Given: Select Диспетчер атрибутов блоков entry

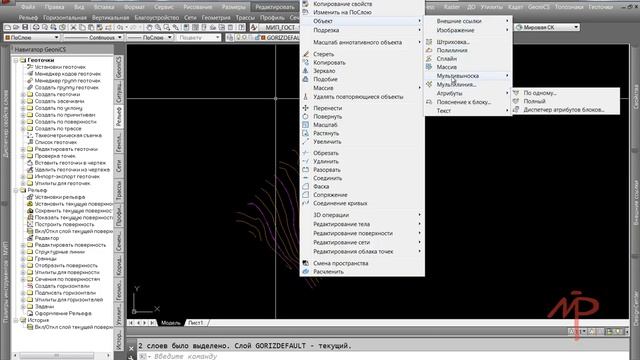Looking at the screenshot, I should click(x=564, y=109).
